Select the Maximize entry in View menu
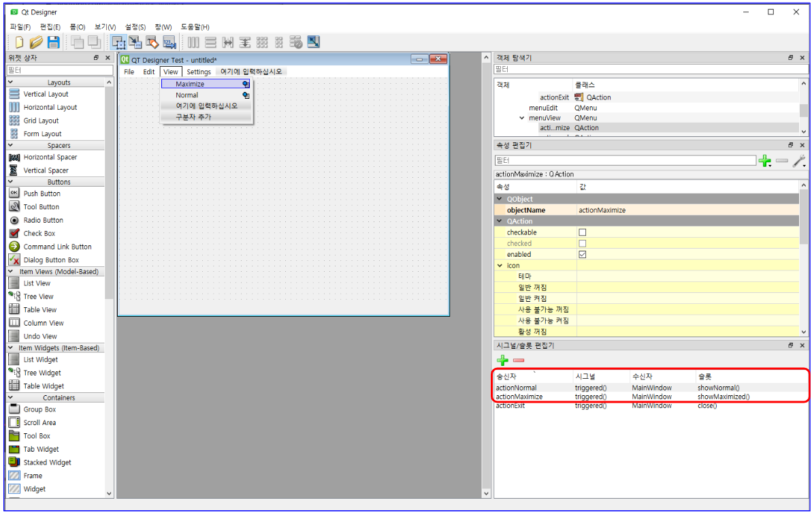Image resolution: width=812 pixels, height=513 pixels. point(206,84)
